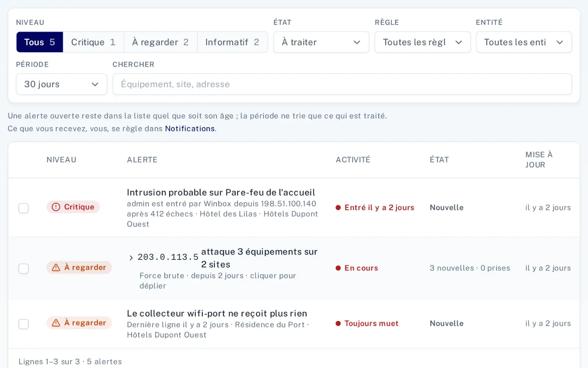Switch to the À regarder filter tab
Image resolution: width=588 pixels, height=368 pixels.
(x=161, y=42)
